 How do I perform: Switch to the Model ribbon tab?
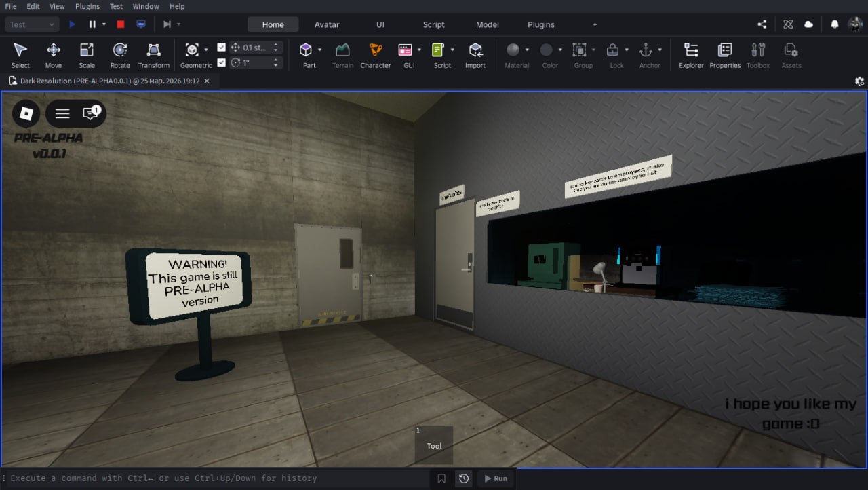488,24
